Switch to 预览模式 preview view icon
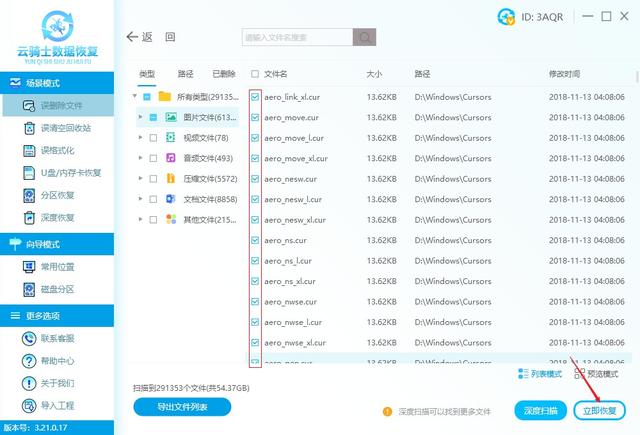This screenshot has height=435, width=640. click(579, 374)
